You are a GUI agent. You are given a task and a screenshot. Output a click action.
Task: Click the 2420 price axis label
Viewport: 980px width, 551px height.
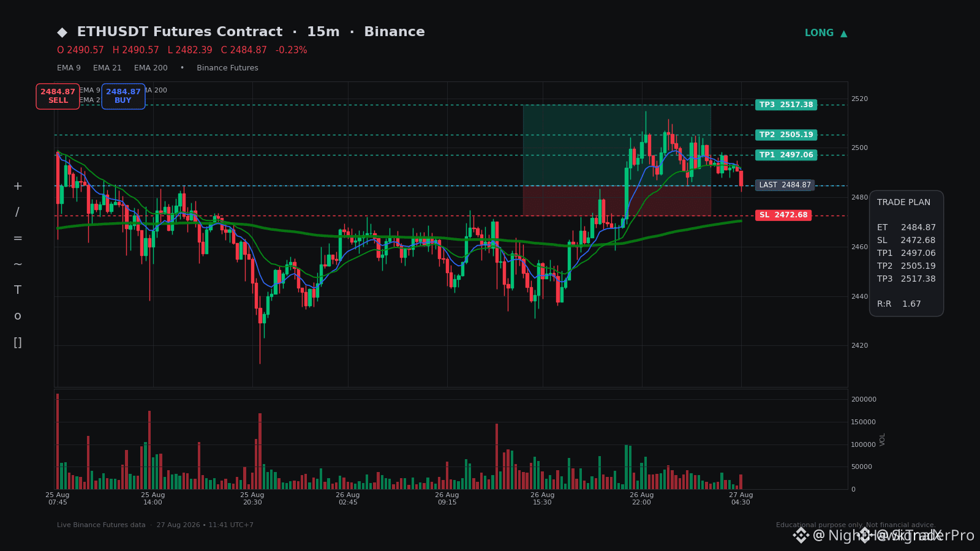(x=859, y=346)
